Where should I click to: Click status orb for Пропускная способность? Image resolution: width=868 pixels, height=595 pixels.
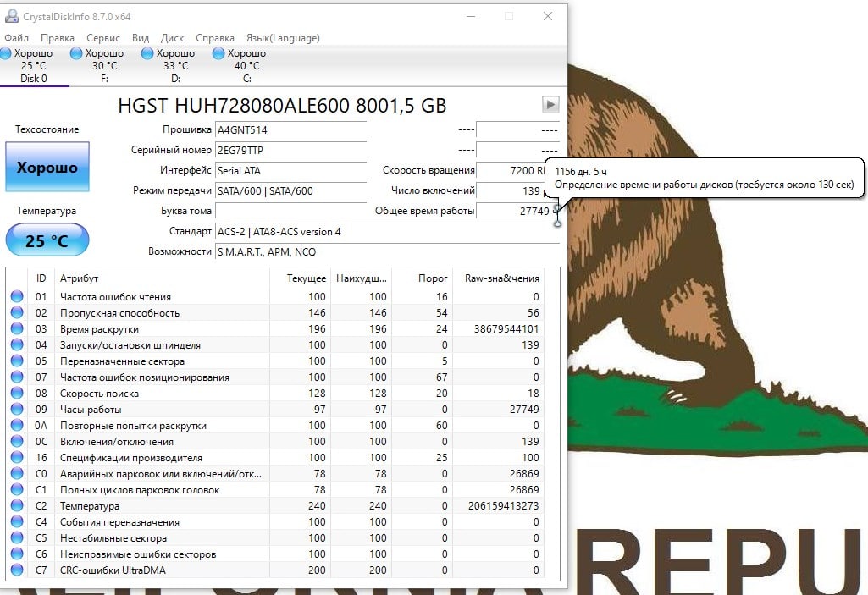pyautogui.click(x=17, y=312)
